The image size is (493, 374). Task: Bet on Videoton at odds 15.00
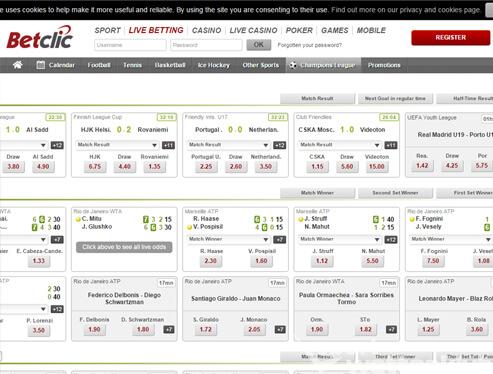click(377, 166)
